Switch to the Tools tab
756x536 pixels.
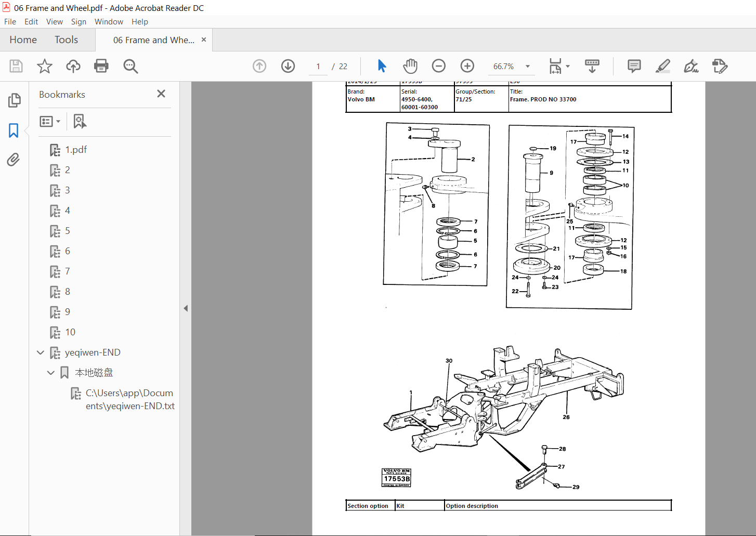tap(66, 40)
